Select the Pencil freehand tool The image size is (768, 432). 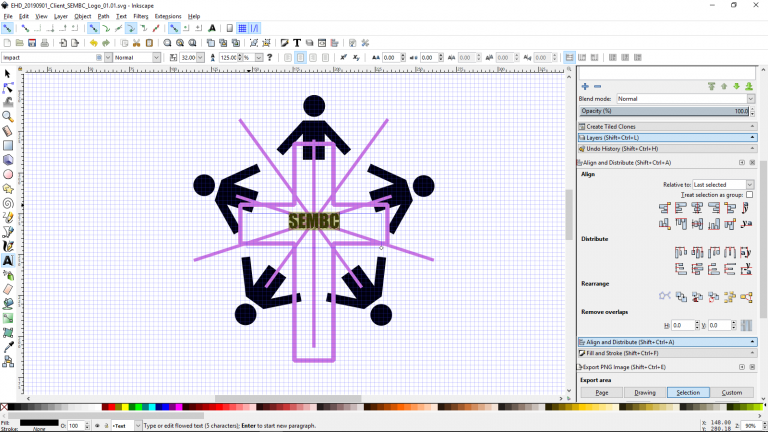coord(7,217)
